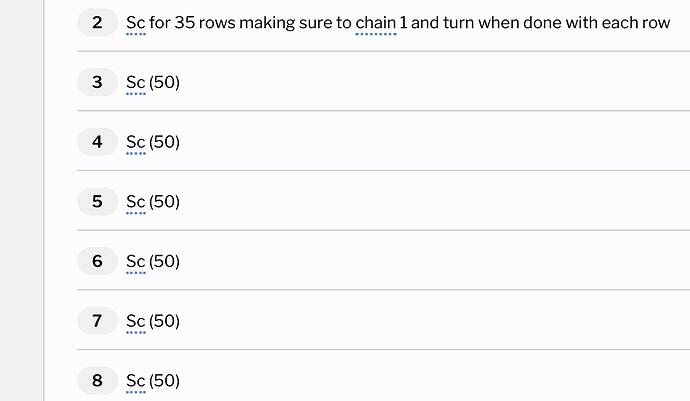Click the "turn when done with each row" text
The height and width of the screenshot is (401, 690).
[556, 23]
